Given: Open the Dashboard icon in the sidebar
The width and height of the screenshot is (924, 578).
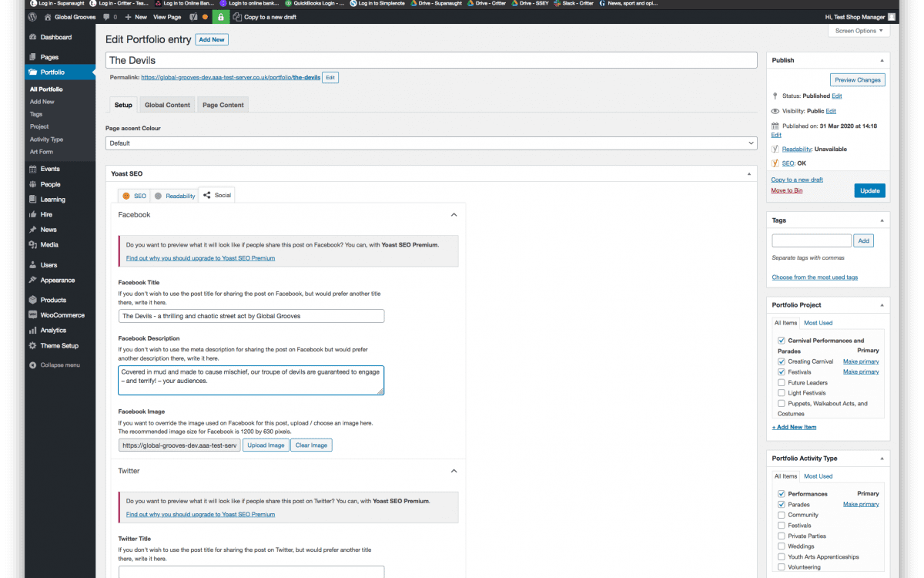Looking at the screenshot, I should (x=32, y=37).
